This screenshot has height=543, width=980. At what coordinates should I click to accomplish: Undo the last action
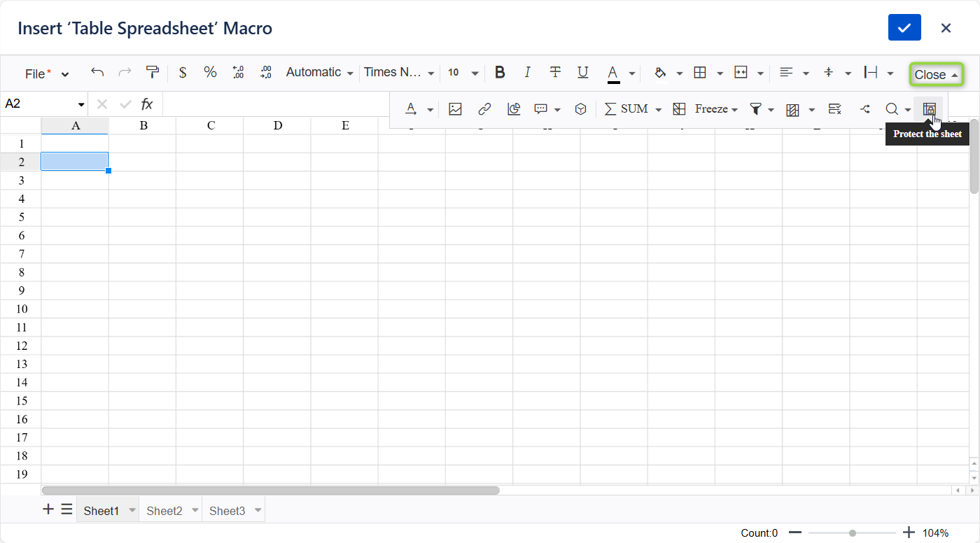click(x=97, y=73)
